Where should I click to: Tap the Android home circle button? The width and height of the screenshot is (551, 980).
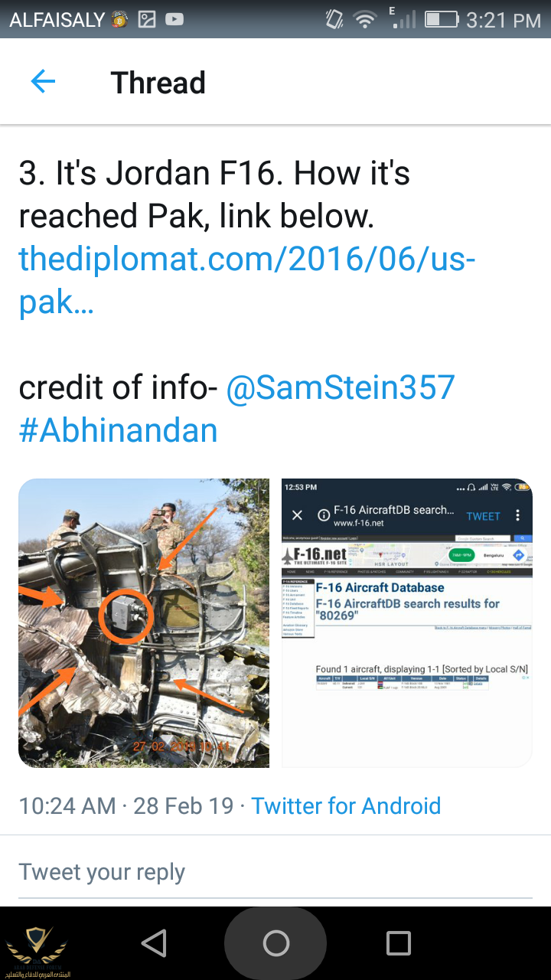275,943
